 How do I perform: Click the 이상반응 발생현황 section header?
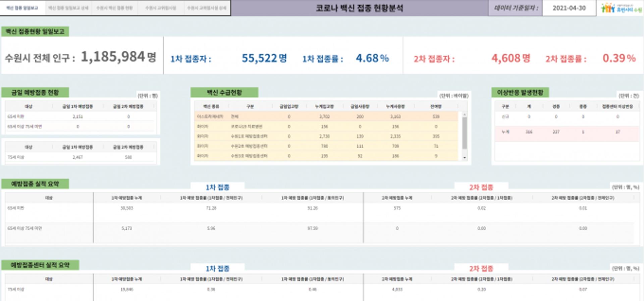[520, 92]
